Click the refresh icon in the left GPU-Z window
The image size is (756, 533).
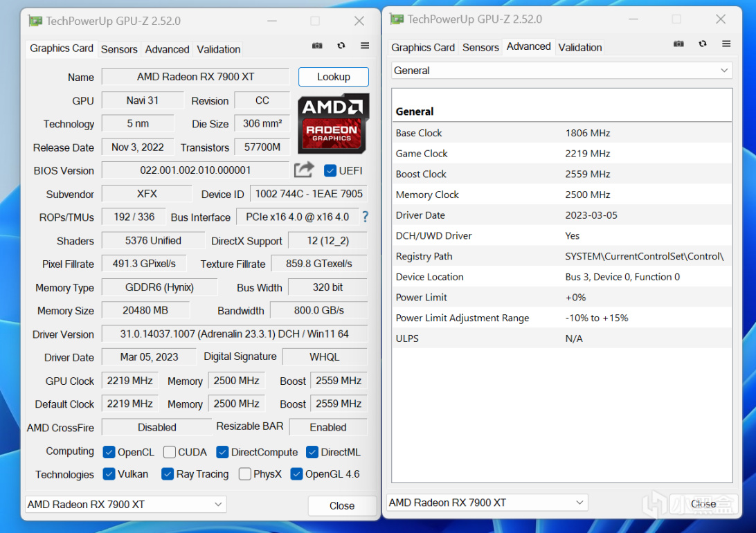coord(341,45)
